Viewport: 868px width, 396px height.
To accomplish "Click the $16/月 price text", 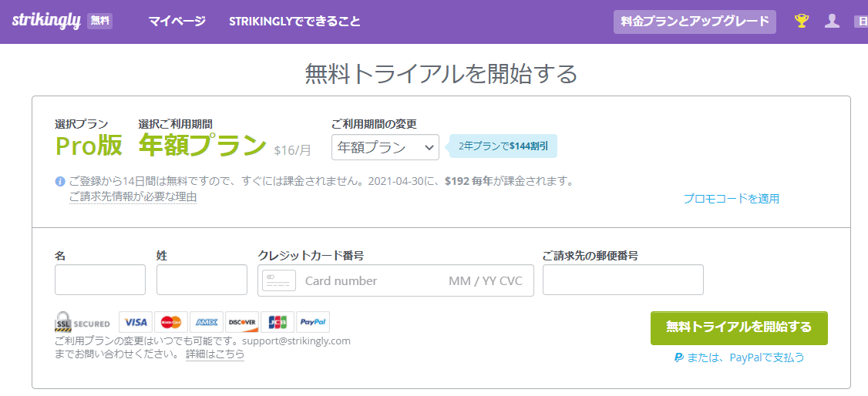I will point(292,149).
